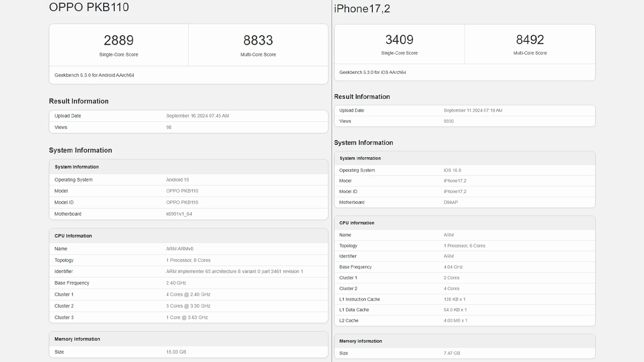
Task: Click the iPhone views value 9330
Action: coord(449,121)
